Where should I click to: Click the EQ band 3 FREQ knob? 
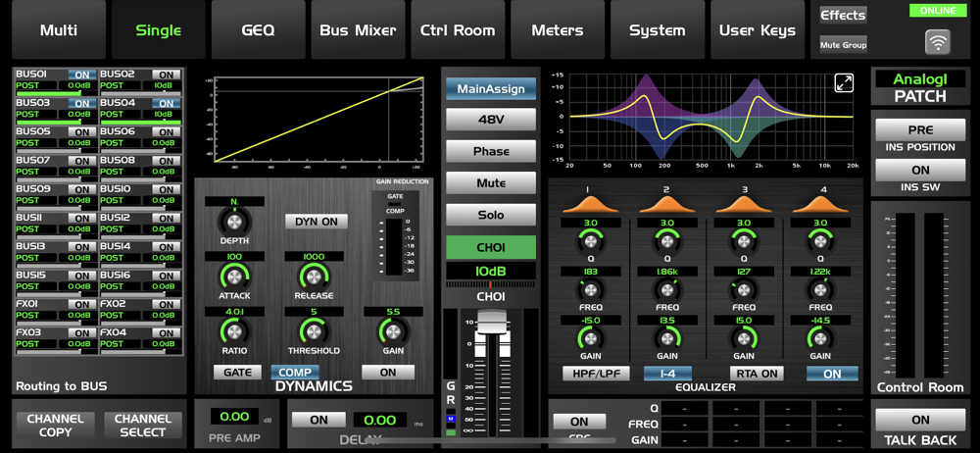pos(744,289)
